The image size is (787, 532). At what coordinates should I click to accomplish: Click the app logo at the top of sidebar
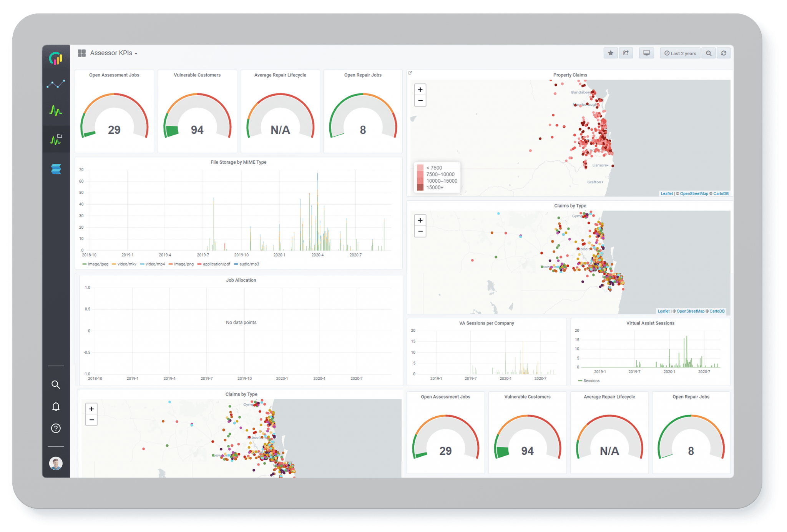click(56, 58)
